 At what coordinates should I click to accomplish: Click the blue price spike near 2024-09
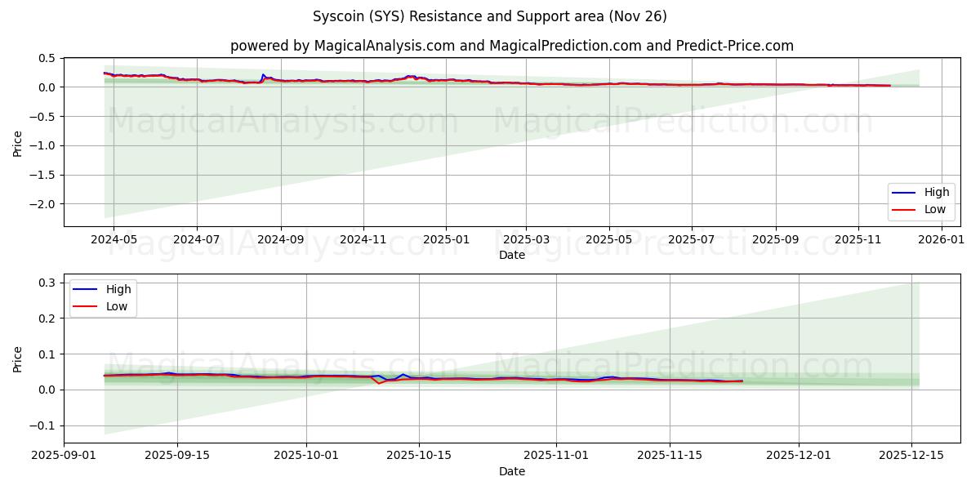(x=261, y=75)
